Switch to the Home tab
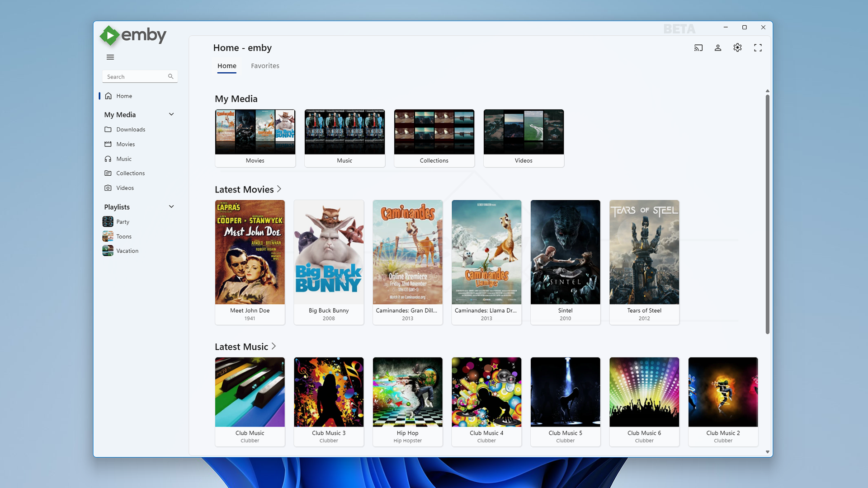 tap(227, 66)
